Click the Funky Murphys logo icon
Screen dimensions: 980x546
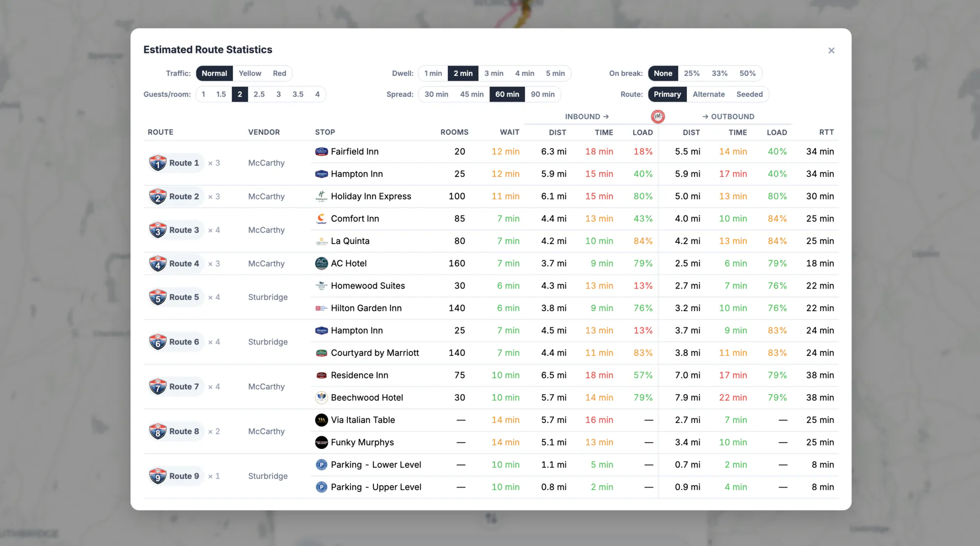[321, 443]
